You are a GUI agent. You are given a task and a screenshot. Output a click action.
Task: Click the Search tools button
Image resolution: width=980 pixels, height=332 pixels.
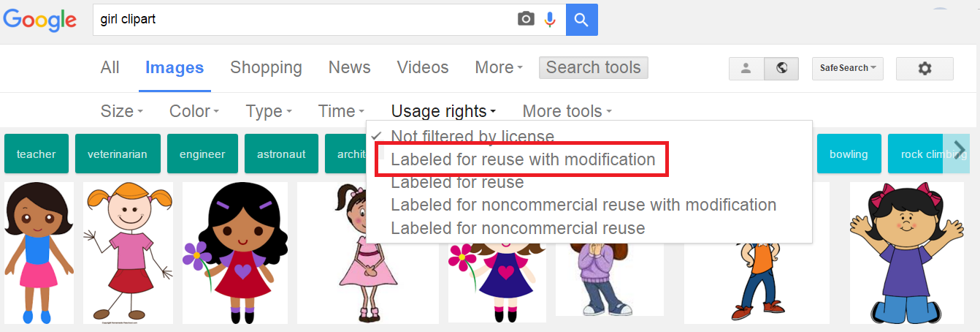coord(593,67)
